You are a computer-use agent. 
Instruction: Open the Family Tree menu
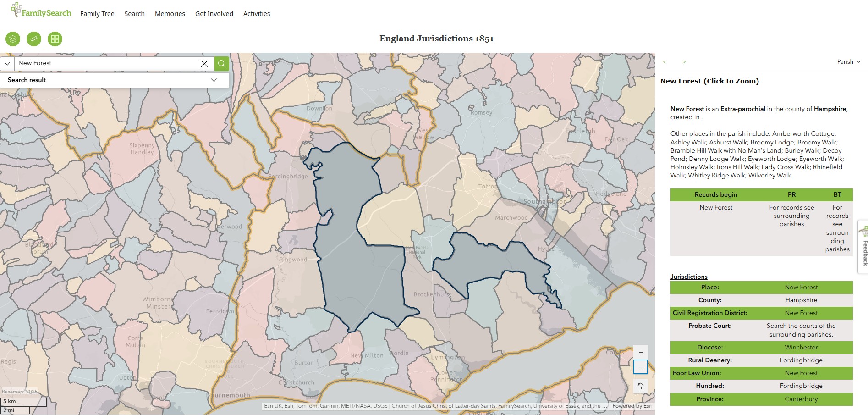97,14
